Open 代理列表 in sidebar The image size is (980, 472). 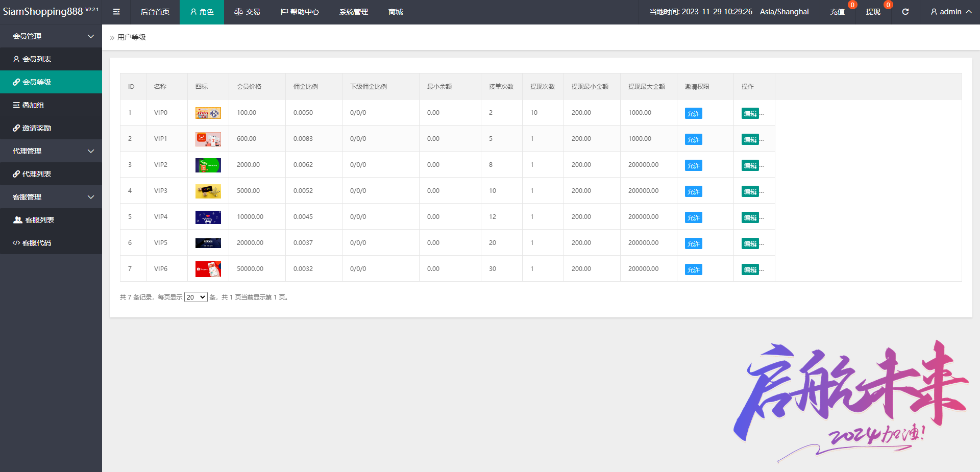(x=51, y=174)
